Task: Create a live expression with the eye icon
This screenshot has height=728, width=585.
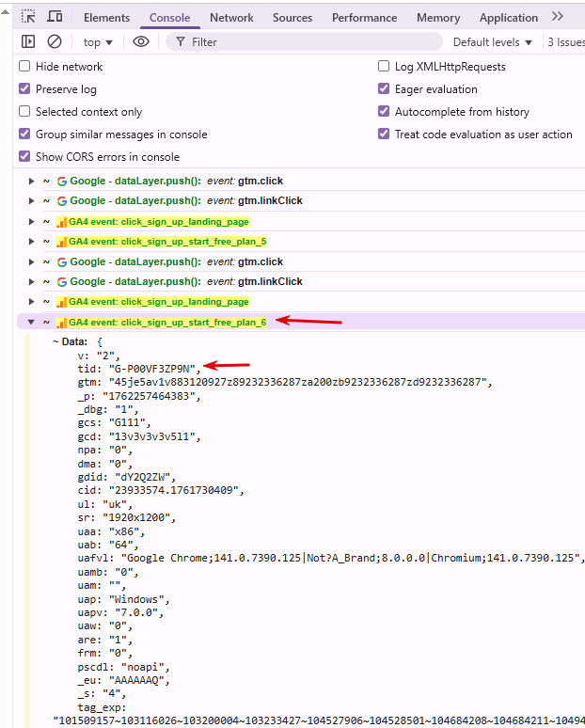Action: click(141, 41)
